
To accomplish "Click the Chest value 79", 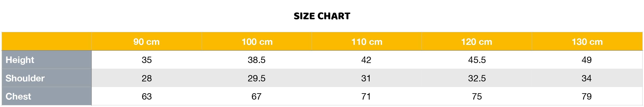I will pyautogui.click(x=586, y=96).
